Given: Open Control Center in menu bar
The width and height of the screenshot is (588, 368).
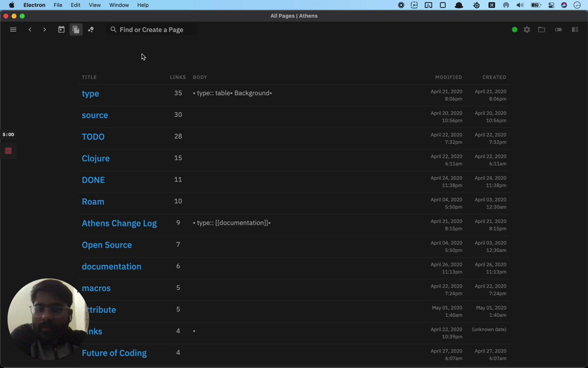Looking at the screenshot, I should coord(551,5).
